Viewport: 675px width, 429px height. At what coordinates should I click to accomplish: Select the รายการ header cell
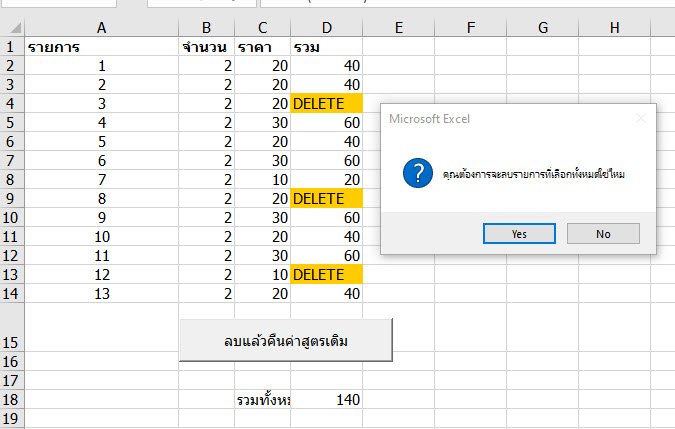(102, 47)
